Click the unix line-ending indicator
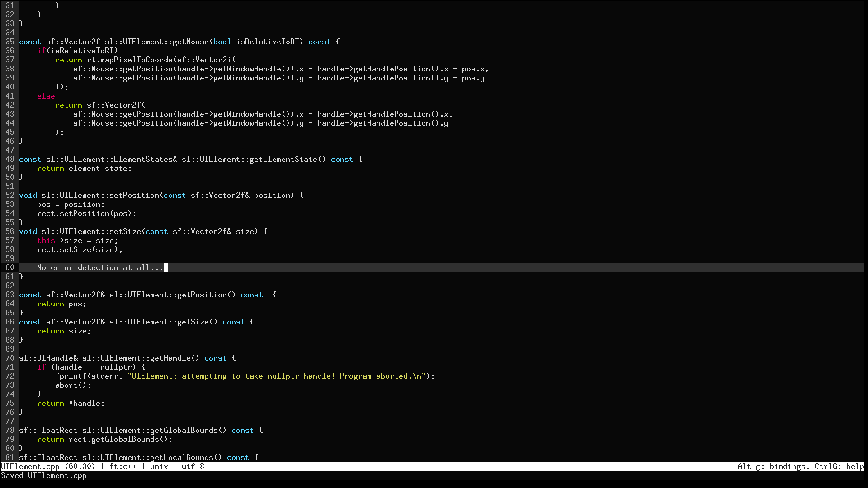Viewport: 868px width, 488px height. (159, 466)
